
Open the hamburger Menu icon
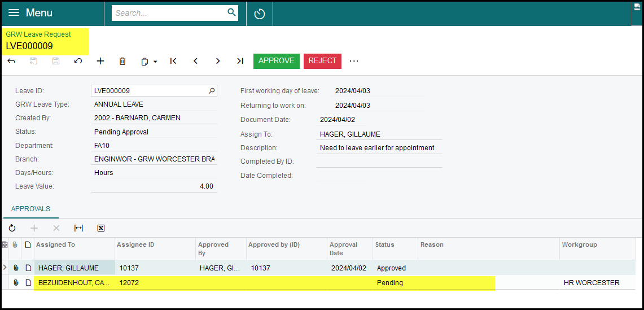pyautogui.click(x=14, y=13)
